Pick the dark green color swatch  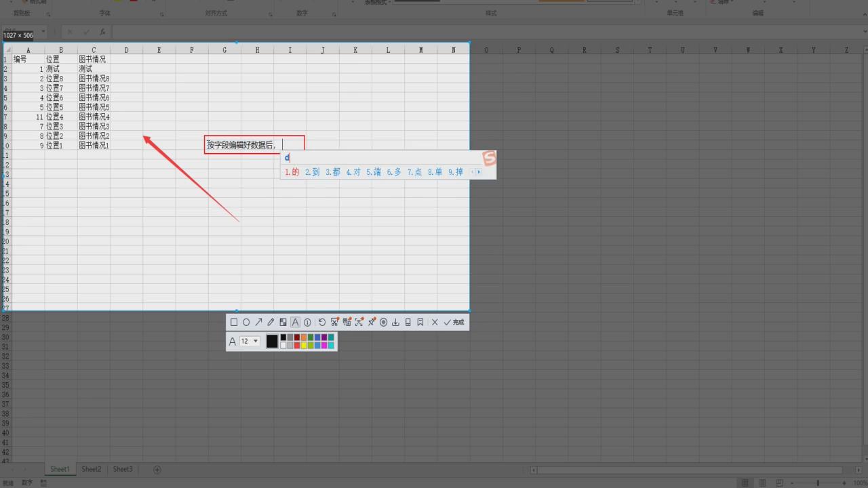point(311,338)
